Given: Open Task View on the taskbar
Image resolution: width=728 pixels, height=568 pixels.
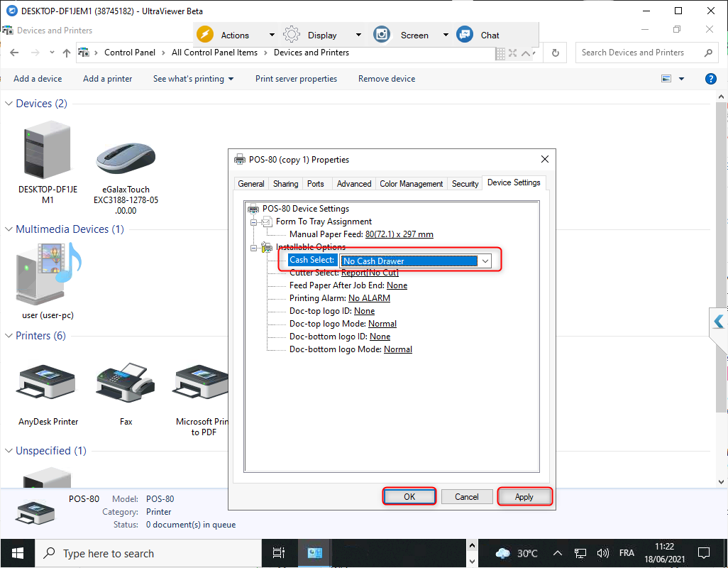Looking at the screenshot, I should click(x=279, y=553).
